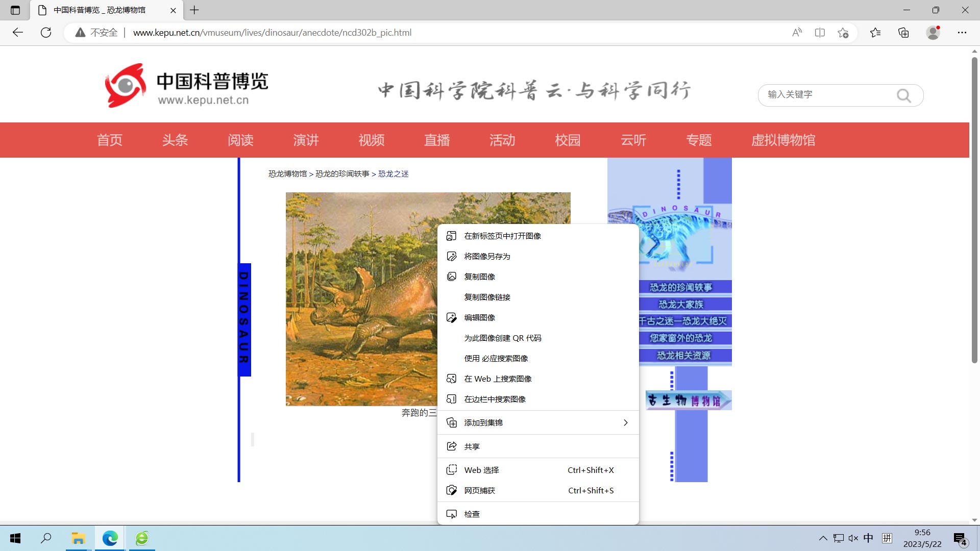Viewport: 980px width, 551px height.
Task: Open the split screen icon
Action: pos(820,33)
